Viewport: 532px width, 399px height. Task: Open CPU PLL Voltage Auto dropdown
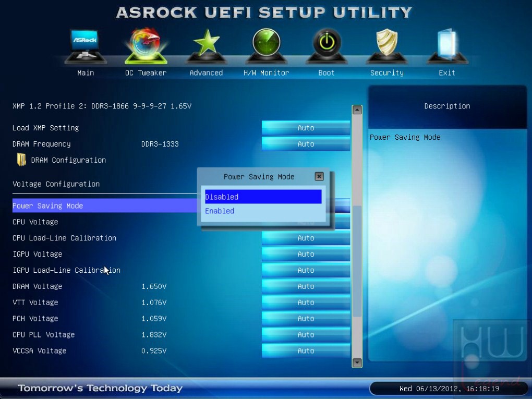(306, 334)
